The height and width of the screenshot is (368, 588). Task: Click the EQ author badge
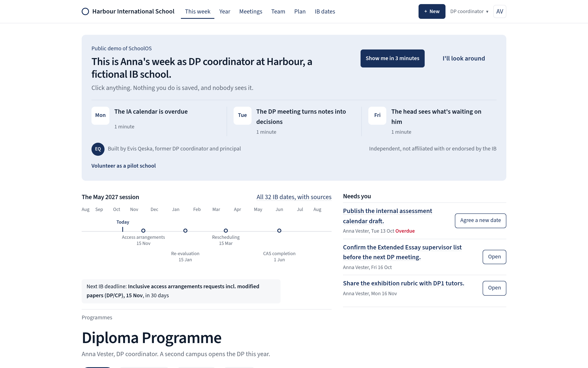click(98, 149)
